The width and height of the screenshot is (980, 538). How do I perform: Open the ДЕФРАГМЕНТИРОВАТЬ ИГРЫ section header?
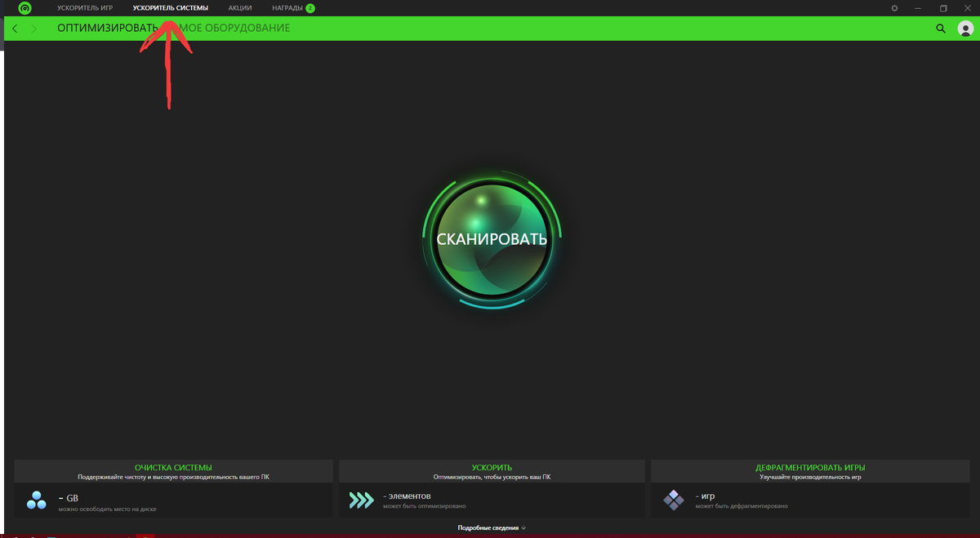[810, 468]
